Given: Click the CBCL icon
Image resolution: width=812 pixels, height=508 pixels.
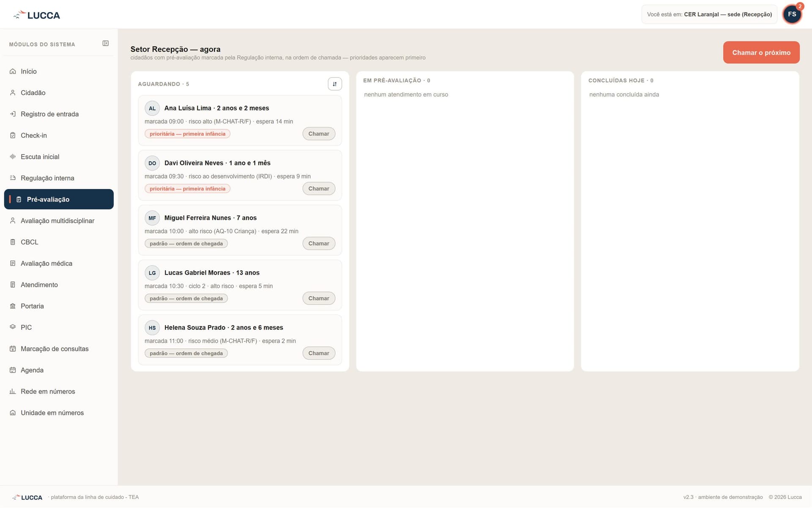Looking at the screenshot, I should pyautogui.click(x=13, y=242).
